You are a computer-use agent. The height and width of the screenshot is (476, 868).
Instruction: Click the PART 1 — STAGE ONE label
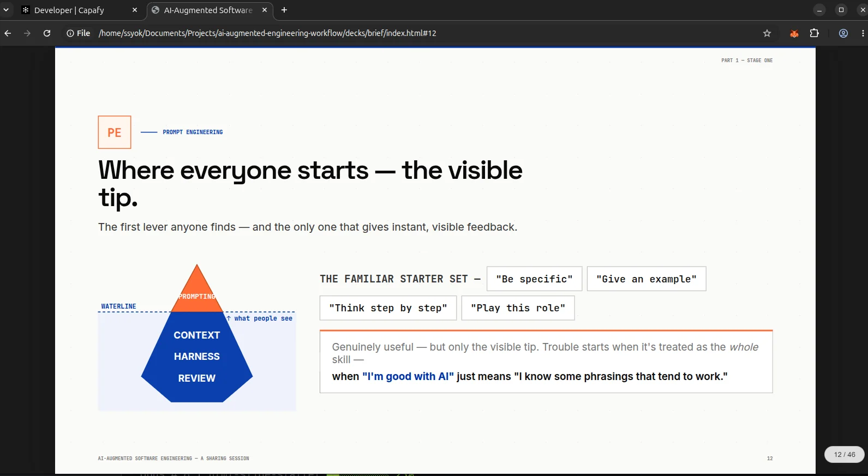747,61
